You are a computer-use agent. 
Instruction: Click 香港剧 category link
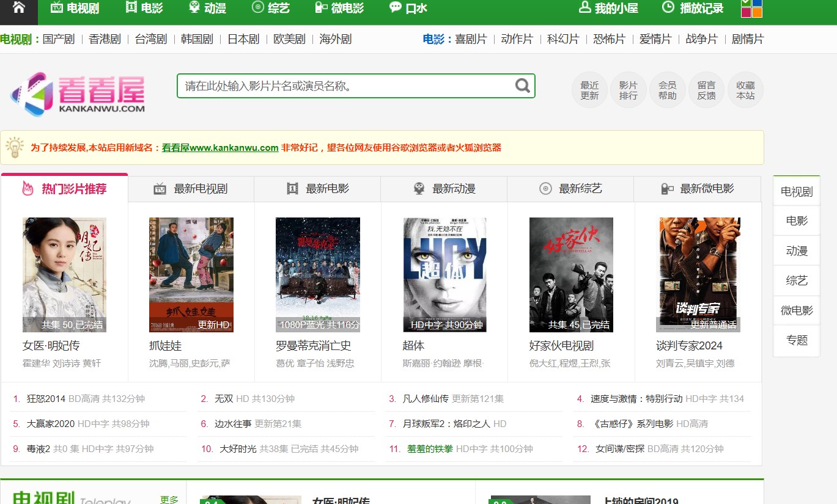coord(105,39)
